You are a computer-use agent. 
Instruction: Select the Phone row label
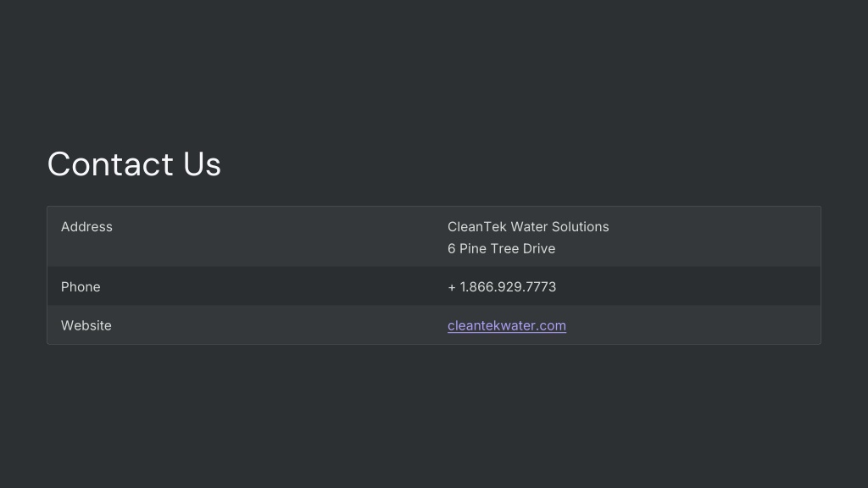click(81, 286)
